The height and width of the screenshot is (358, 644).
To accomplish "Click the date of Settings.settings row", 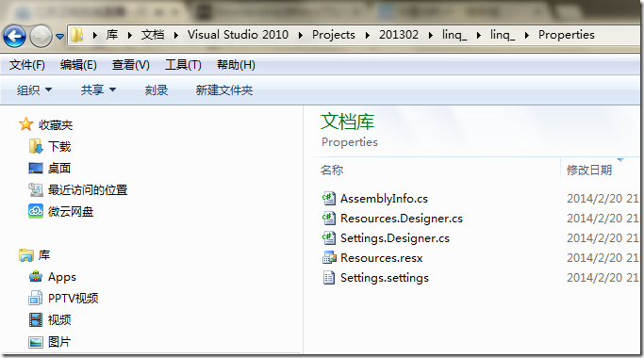I will 603,278.
